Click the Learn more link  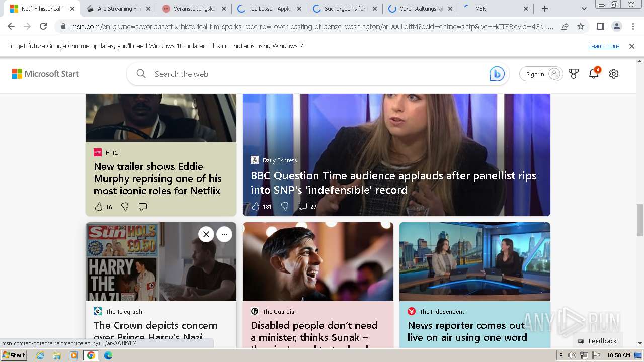[604, 46]
